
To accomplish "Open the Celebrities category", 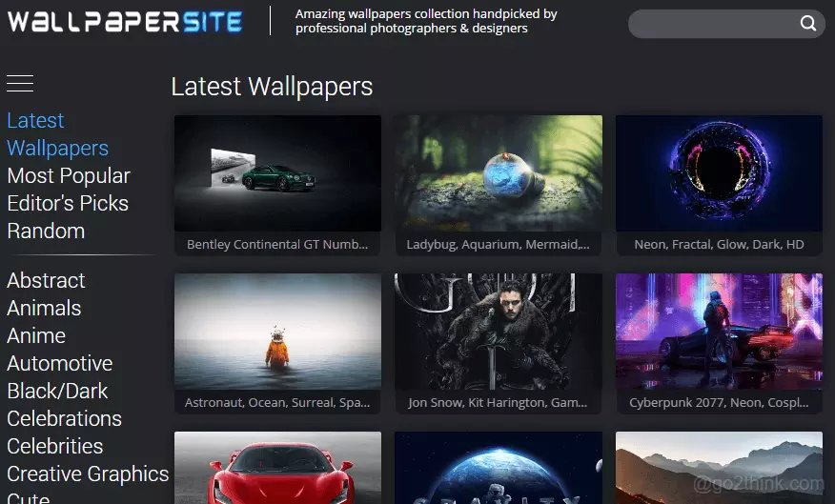I will pos(55,447).
